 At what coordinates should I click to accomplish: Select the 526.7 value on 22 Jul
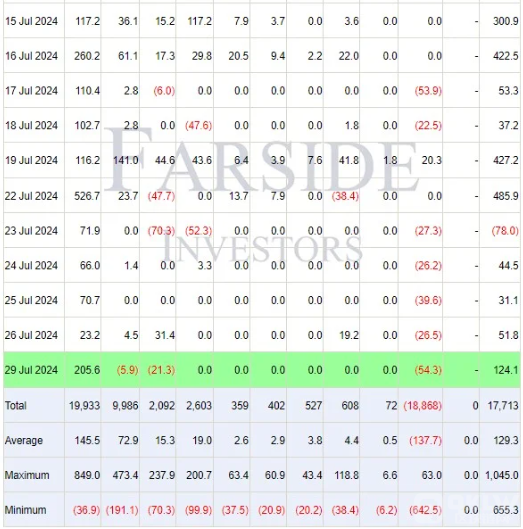point(87,196)
